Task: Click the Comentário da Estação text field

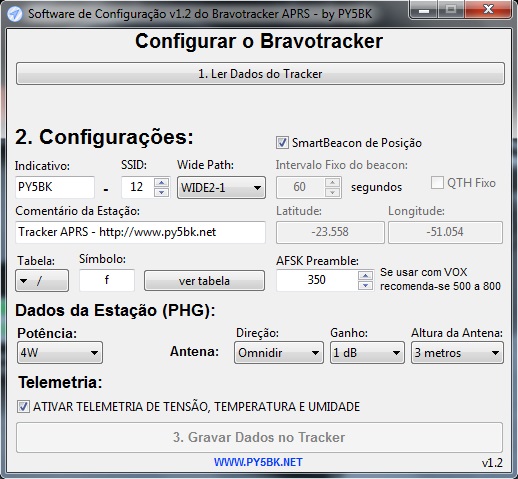Action: coord(140,232)
